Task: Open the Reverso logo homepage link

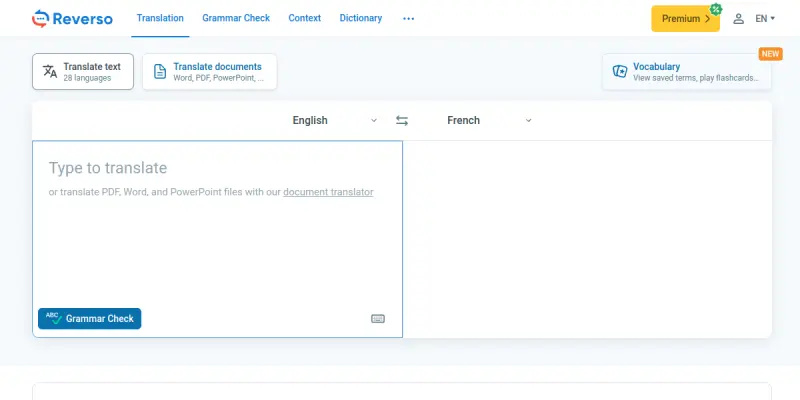Action: pyautogui.click(x=72, y=19)
